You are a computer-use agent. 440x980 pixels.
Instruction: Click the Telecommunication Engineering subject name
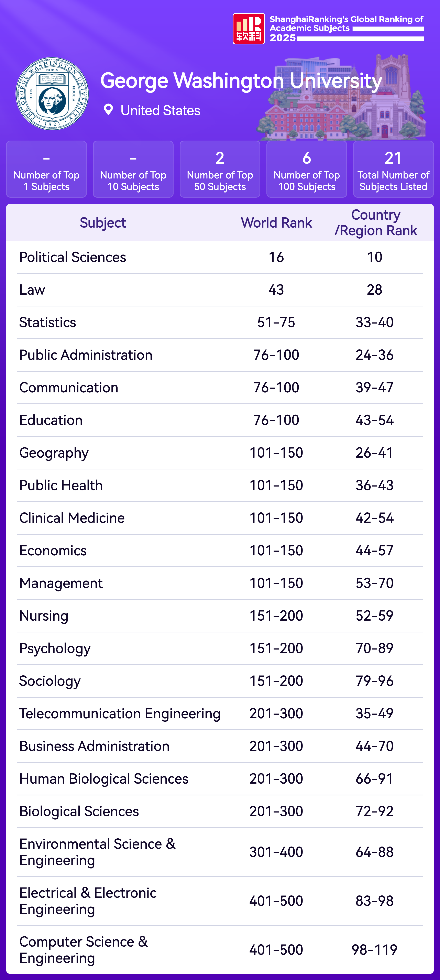click(120, 714)
